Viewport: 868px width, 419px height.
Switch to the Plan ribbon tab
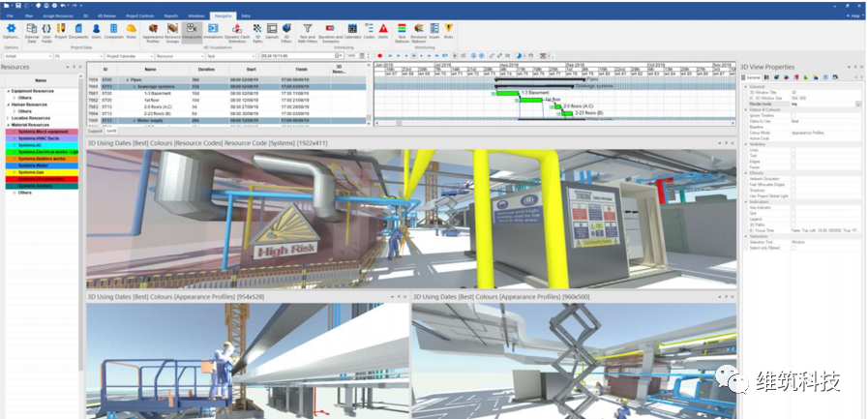[x=29, y=16]
